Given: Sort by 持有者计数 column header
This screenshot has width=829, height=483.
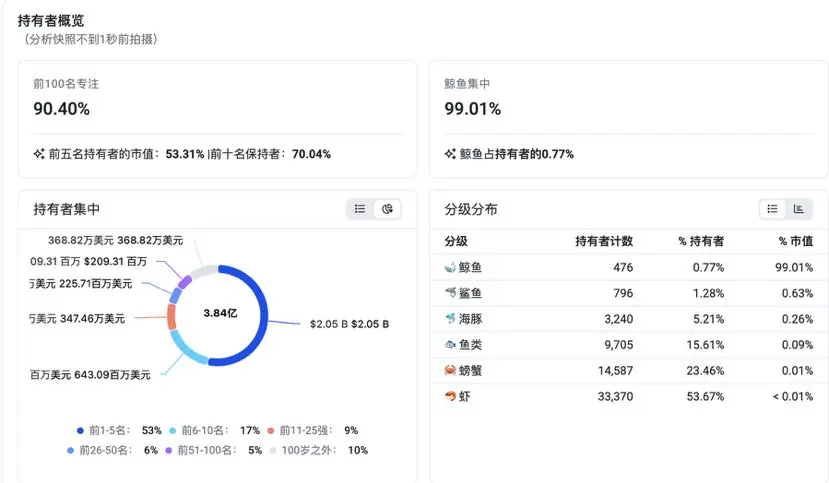Looking at the screenshot, I should tap(604, 242).
